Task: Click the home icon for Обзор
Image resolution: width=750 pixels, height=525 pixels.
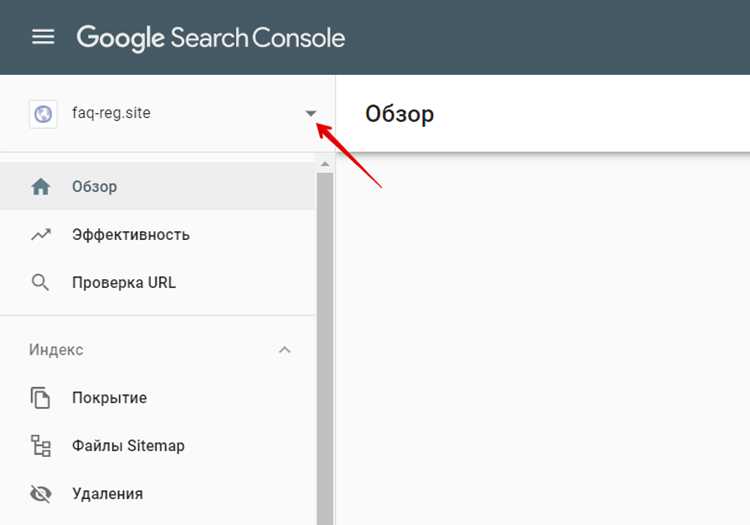Action: coord(41,186)
